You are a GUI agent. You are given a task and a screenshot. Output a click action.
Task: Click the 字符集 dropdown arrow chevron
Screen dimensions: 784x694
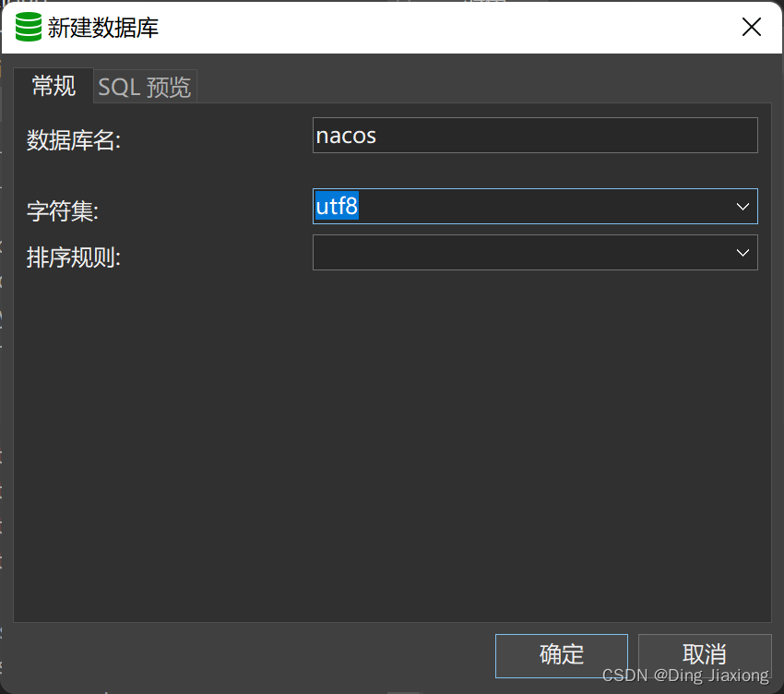tap(742, 206)
